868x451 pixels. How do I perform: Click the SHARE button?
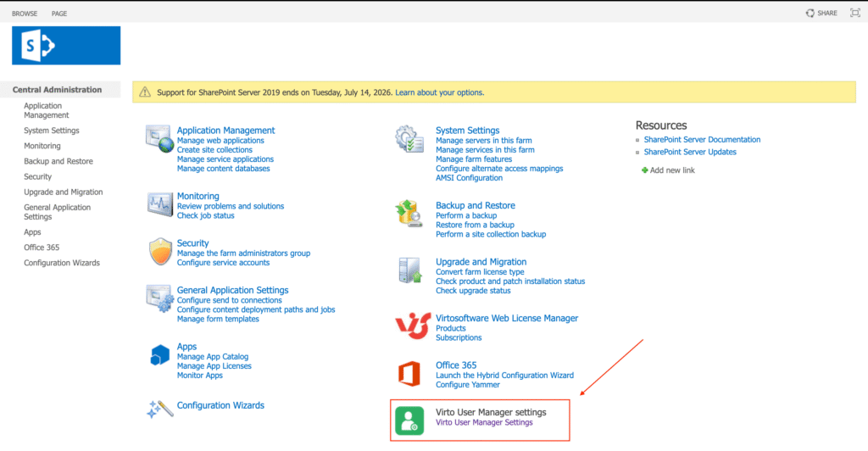tap(821, 13)
